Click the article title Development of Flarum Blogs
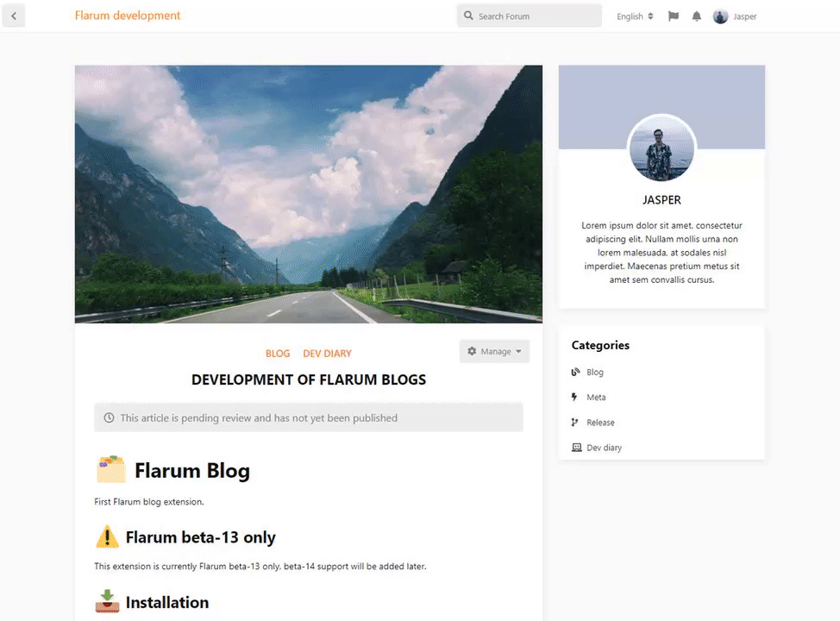This screenshot has height=621, width=840. (x=309, y=379)
